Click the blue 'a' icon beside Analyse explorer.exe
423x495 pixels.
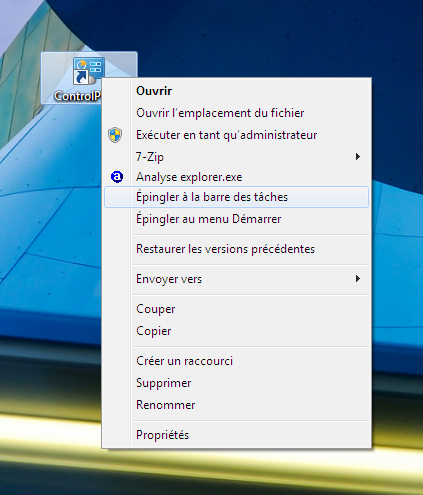point(117,177)
